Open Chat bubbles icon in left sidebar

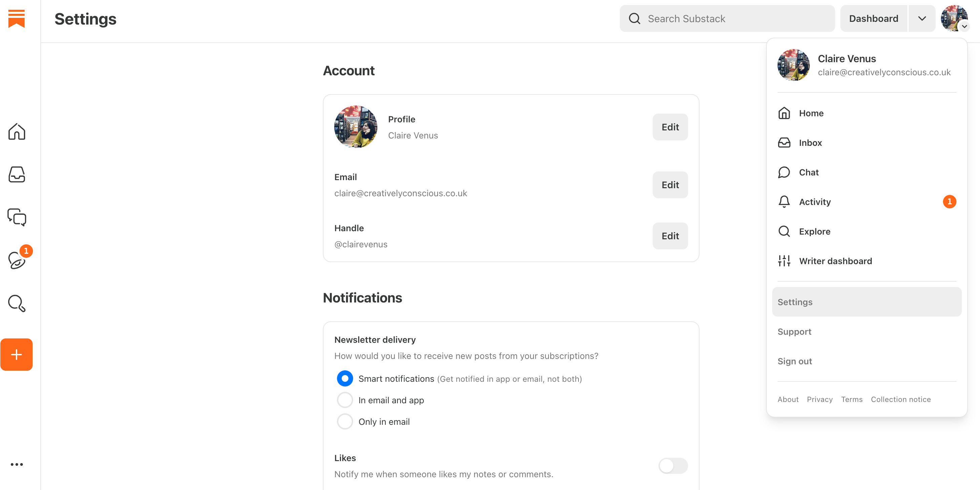(x=17, y=217)
